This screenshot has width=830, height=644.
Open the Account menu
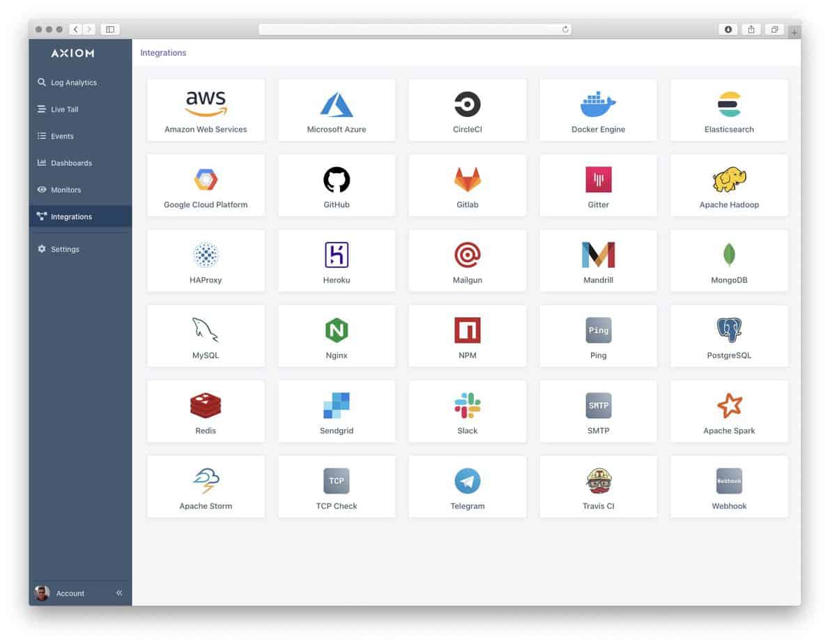coord(59,593)
